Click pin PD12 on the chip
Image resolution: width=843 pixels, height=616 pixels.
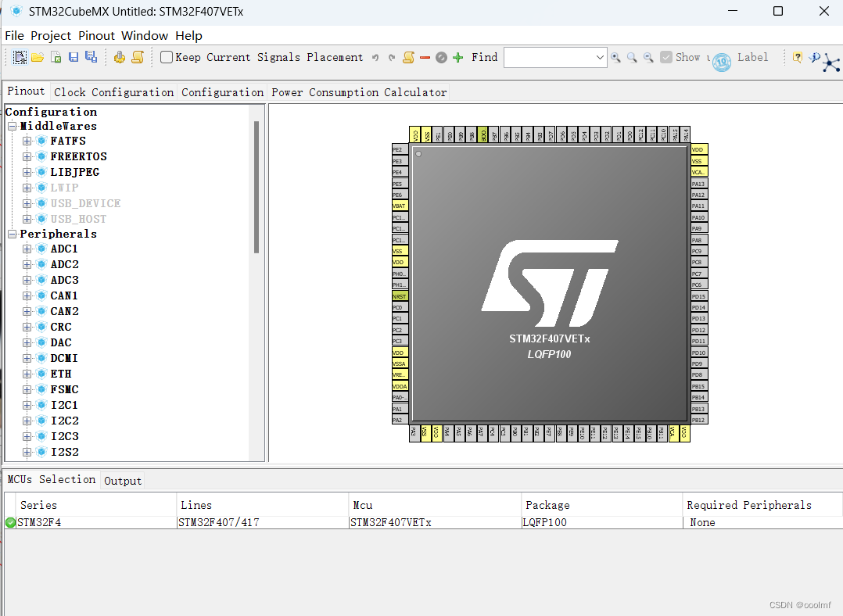699,330
